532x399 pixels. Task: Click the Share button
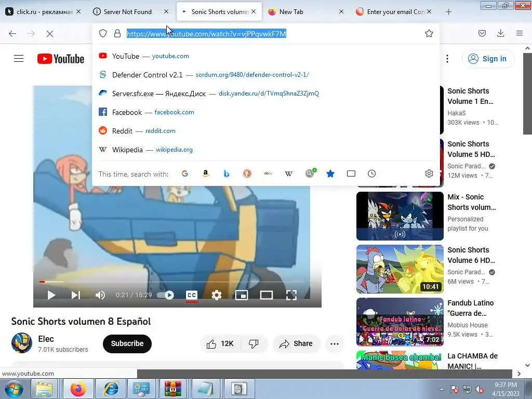(x=297, y=344)
